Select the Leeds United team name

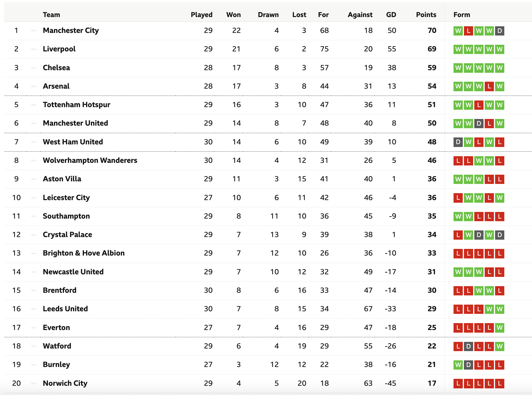(x=65, y=309)
